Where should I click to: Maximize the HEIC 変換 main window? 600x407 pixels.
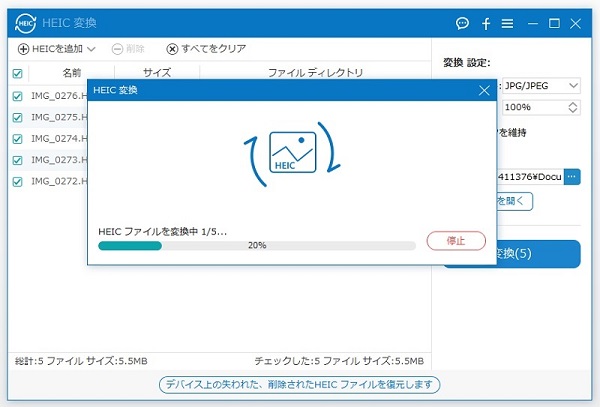[x=554, y=24]
